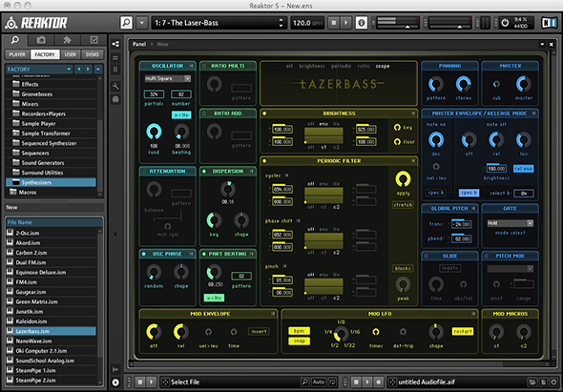Screen dimensions: 563x392
Task: Click the invert button in Mod Envelope
Action: tap(259, 331)
